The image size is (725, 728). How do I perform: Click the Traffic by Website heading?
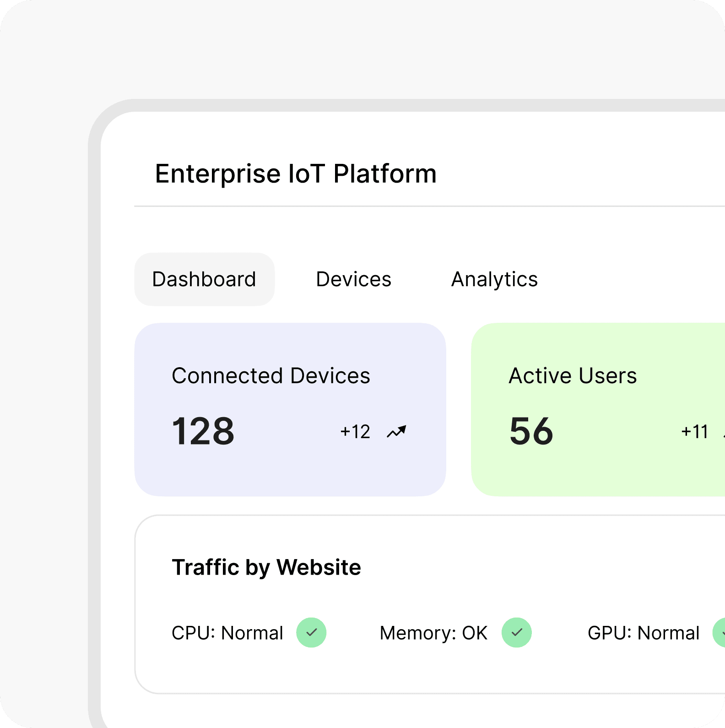point(266,567)
